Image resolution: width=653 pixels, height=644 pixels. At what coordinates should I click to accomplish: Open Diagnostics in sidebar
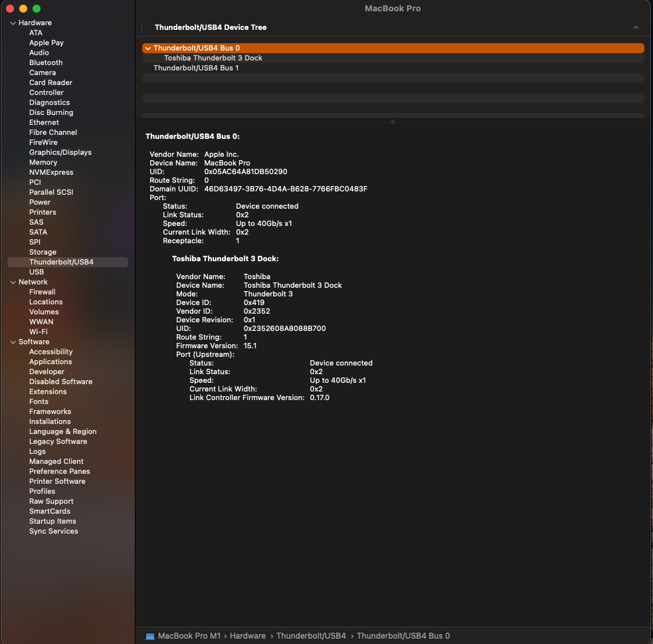point(50,102)
